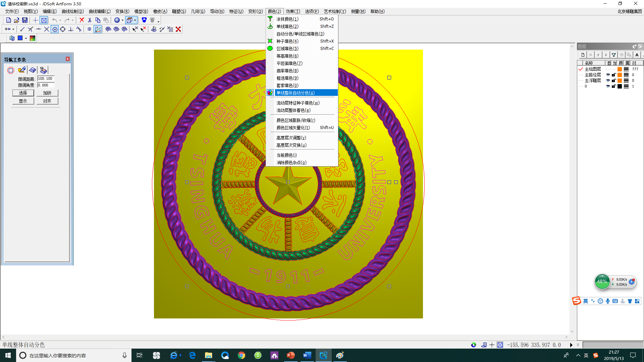Create a new layer in the layers panel
This screenshot has height=362, width=644.
[x=583, y=55]
